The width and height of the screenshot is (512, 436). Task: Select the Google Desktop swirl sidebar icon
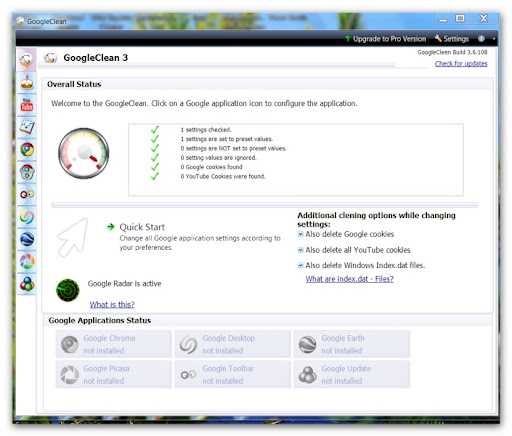click(x=27, y=217)
